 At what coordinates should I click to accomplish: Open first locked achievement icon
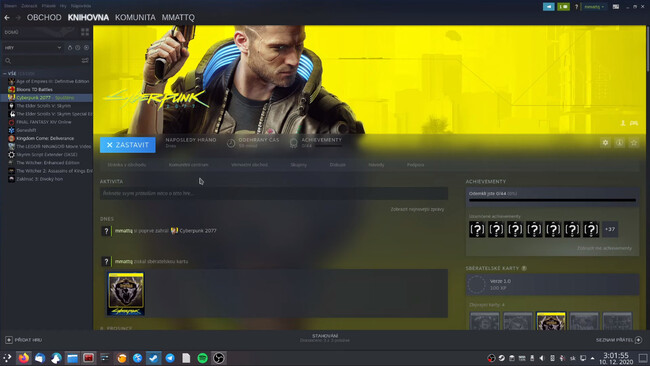pos(477,229)
